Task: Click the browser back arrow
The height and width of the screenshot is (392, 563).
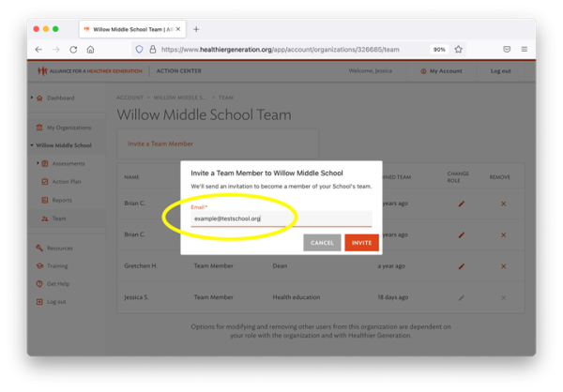Action: [38, 49]
